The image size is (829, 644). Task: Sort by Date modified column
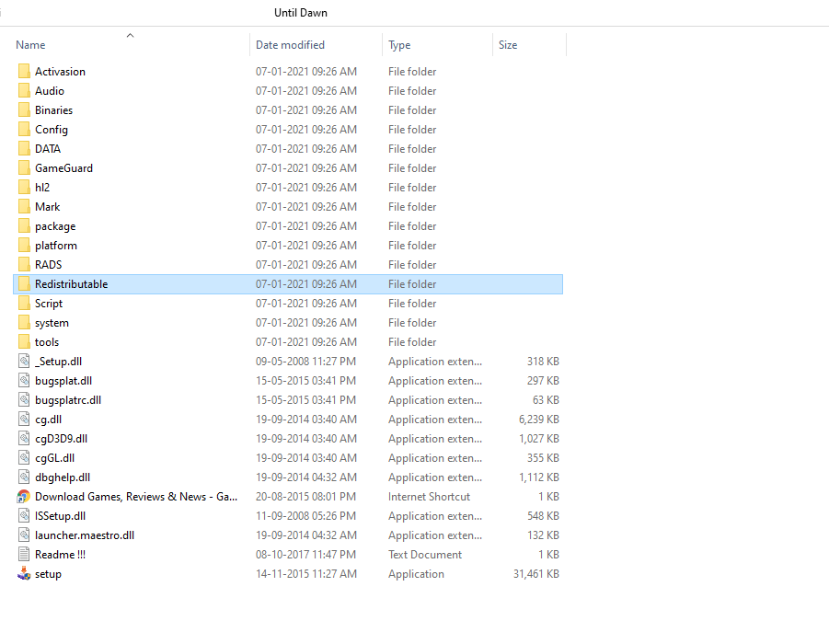pyautogui.click(x=290, y=45)
